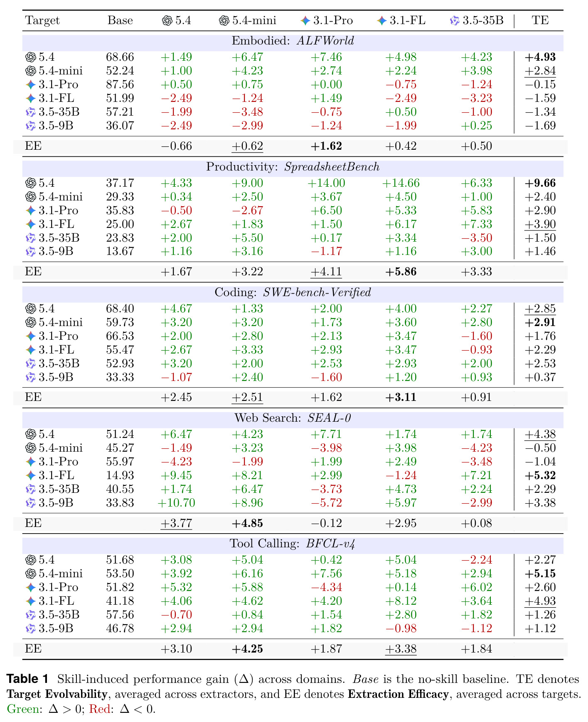Click the TE column header

[x=540, y=20]
